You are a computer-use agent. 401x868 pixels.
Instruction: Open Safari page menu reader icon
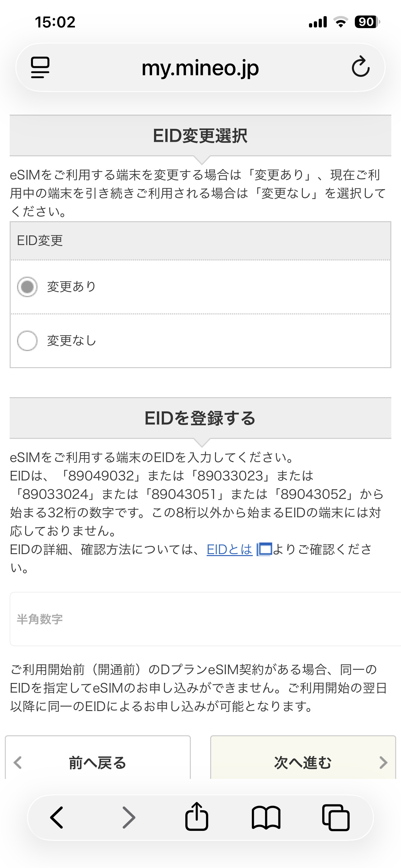(x=40, y=67)
